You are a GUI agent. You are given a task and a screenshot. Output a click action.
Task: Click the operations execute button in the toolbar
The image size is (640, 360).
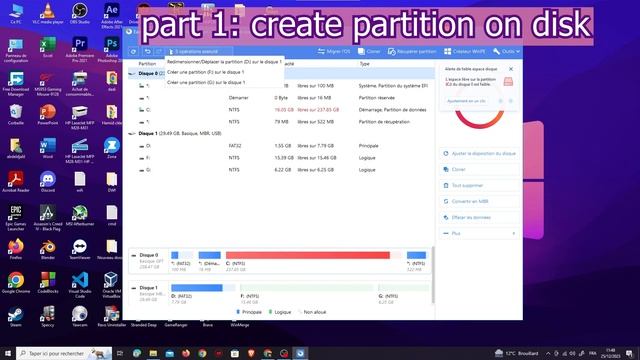(x=199, y=51)
